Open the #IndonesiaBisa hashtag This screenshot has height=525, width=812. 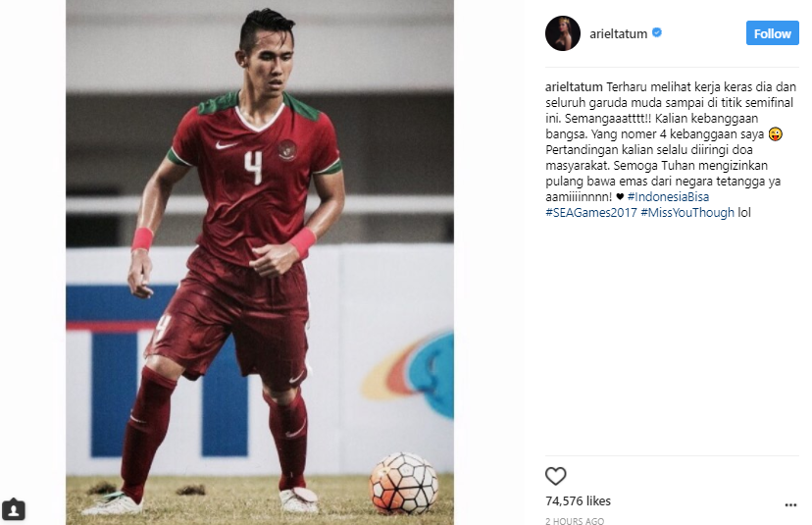click(x=668, y=197)
